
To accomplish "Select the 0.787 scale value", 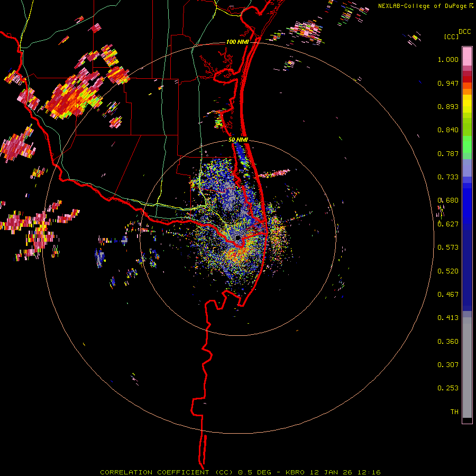I will pyautogui.click(x=448, y=153).
